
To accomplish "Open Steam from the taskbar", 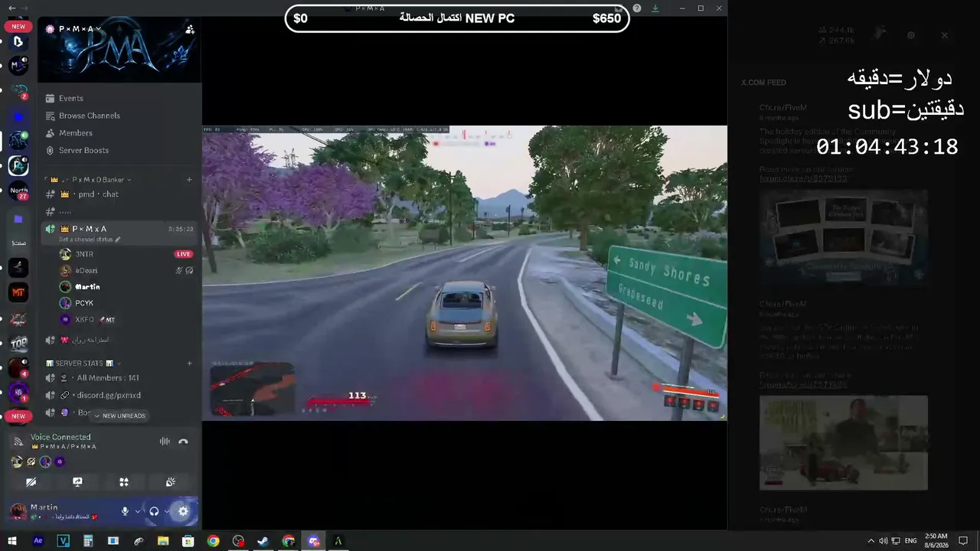I will click(263, 541).
